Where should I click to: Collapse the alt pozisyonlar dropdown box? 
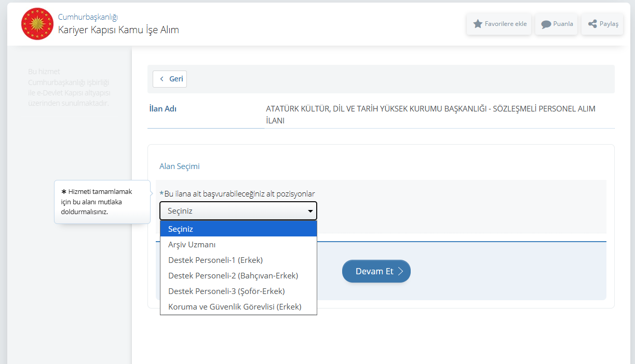pos(238,211)
